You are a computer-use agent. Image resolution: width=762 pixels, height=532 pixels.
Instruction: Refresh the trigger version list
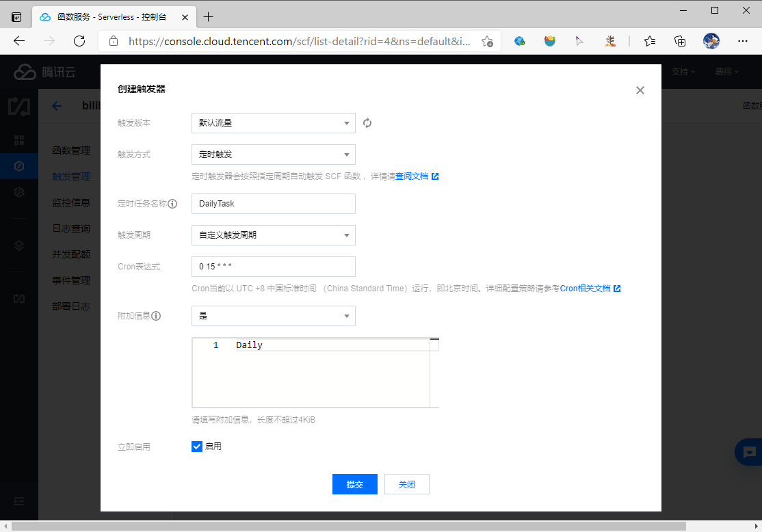coord(367,123)
